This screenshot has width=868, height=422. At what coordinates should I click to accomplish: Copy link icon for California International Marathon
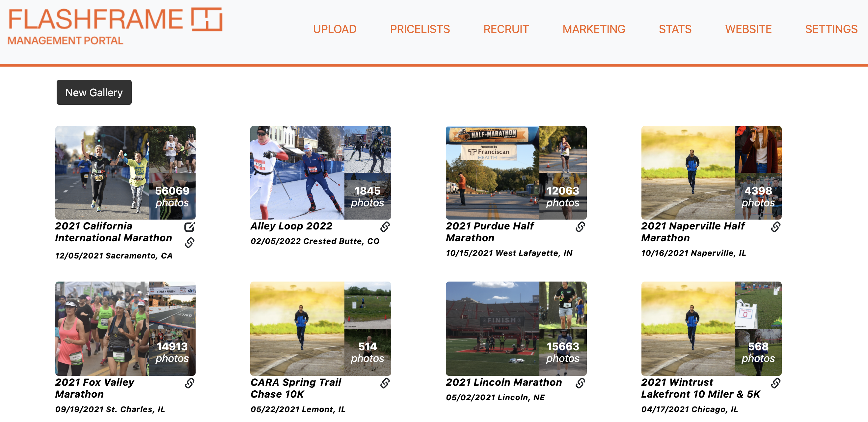[189, 243]
